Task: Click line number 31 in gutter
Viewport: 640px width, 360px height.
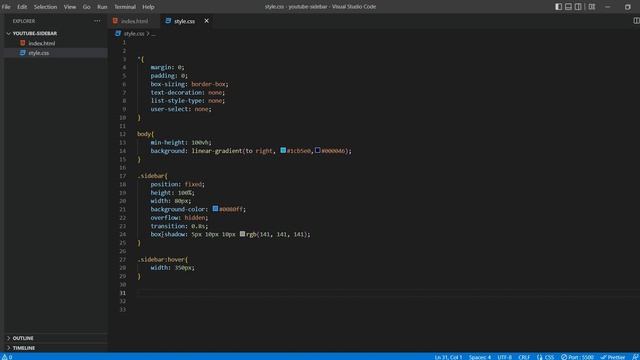Action: click(x=122, y=293)
